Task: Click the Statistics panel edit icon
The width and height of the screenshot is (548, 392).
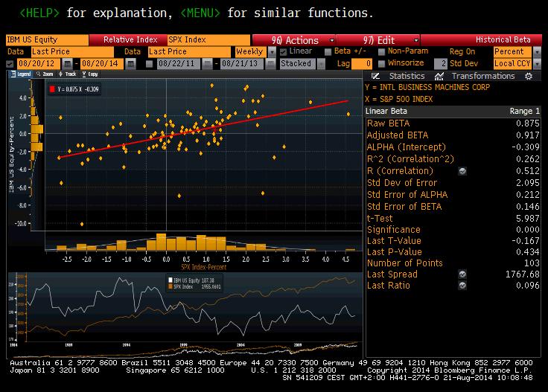Action: click(x=375, y=76)
